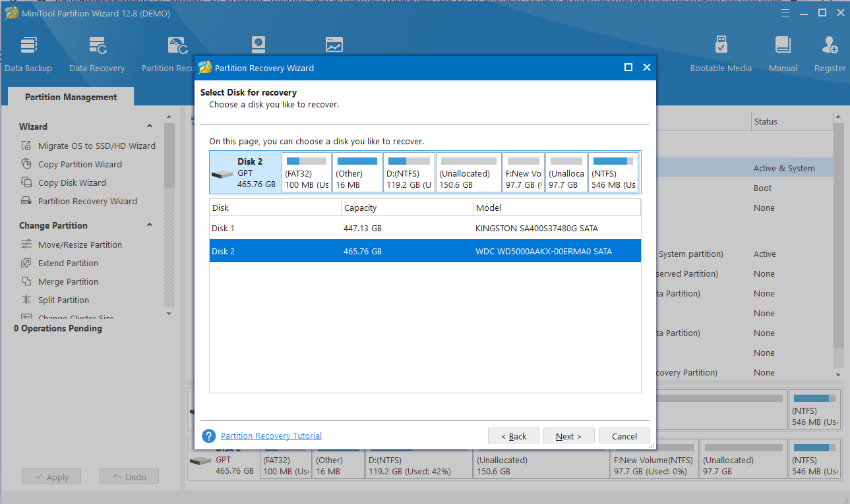Click Copy Partition Wizard sidebar icon

pyautogui.click(x=26, y=164)
